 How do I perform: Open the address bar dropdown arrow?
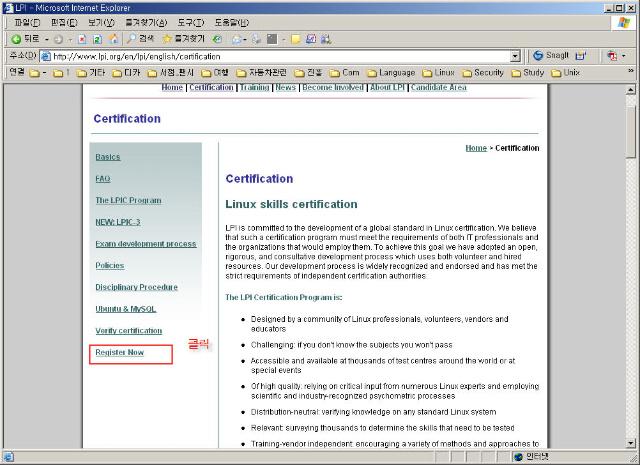click(515, 56)
